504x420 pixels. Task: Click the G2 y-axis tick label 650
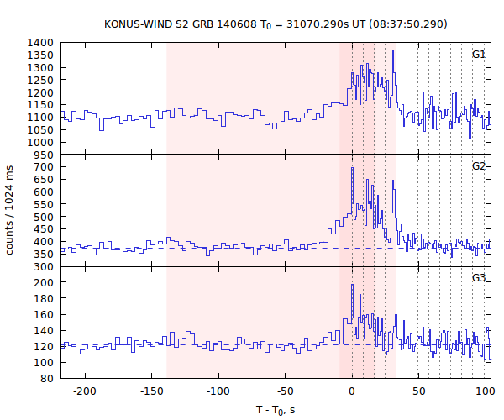tap(44, 180)
